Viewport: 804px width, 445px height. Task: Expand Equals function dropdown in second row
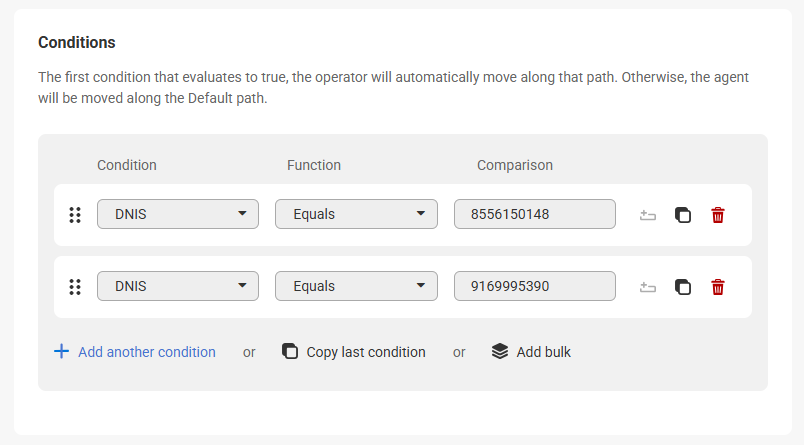[356, 286]
